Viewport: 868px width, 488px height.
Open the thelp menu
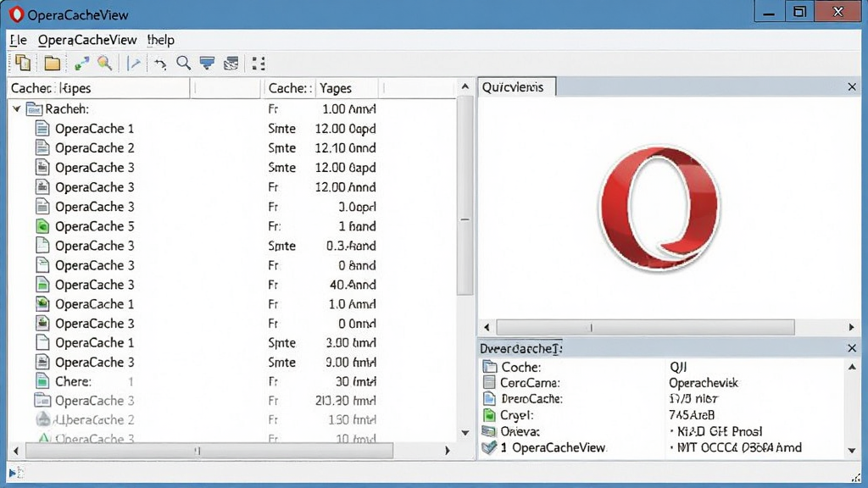[x=160, y=40]
